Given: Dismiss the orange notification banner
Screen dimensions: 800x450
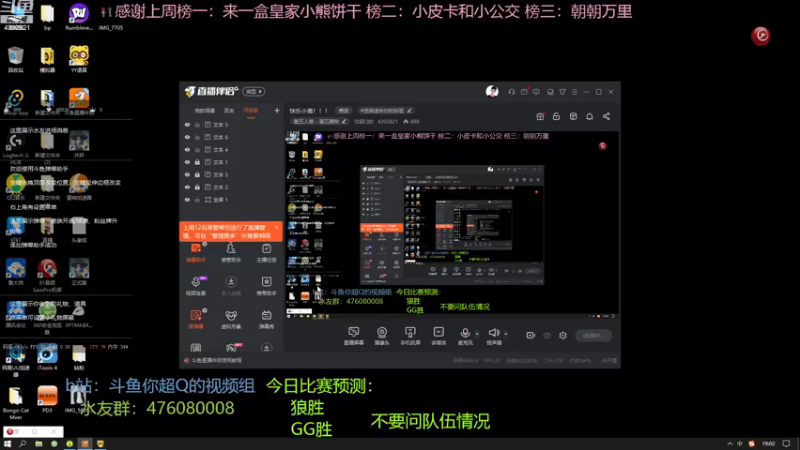Looking at the screenshot, I should tap(277, 228).
